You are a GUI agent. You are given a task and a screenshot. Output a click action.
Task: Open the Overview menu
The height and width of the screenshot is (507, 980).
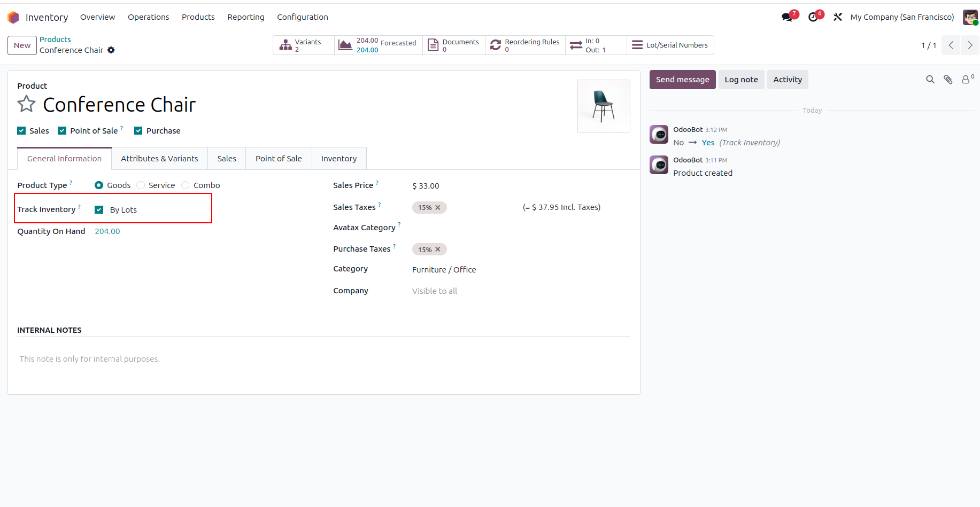pos(98,17)
